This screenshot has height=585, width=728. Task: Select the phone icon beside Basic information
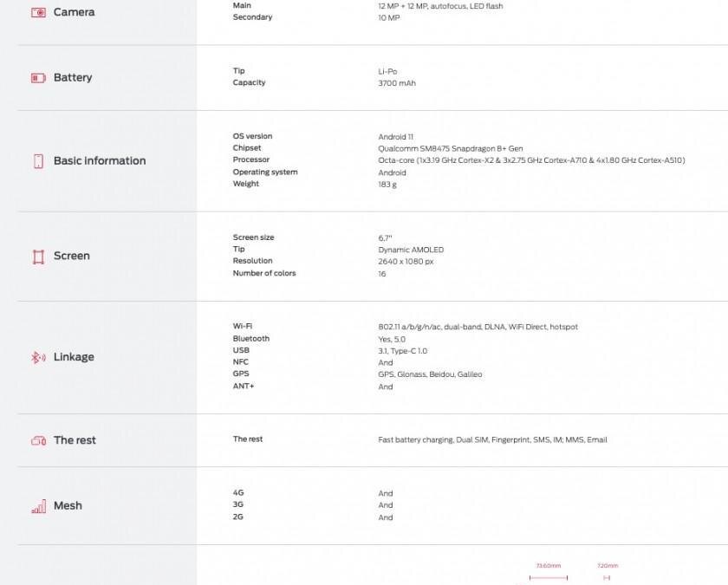click(38, 161)
